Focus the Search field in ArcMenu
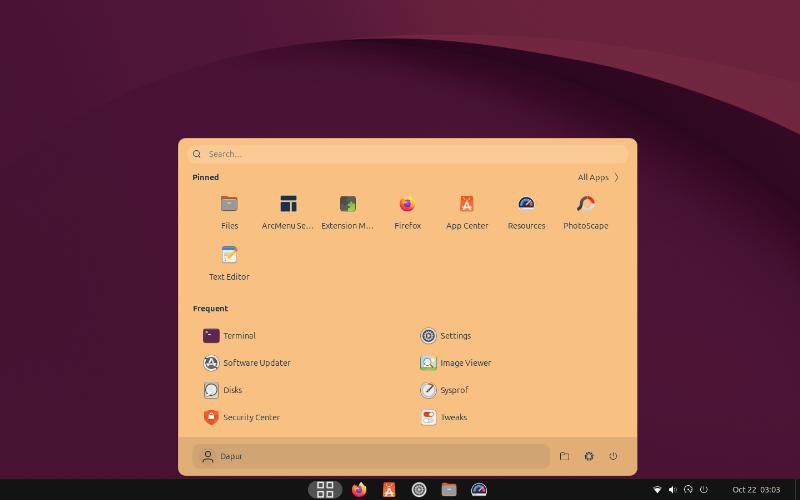 pyautogui.click(x=408, y=154)
